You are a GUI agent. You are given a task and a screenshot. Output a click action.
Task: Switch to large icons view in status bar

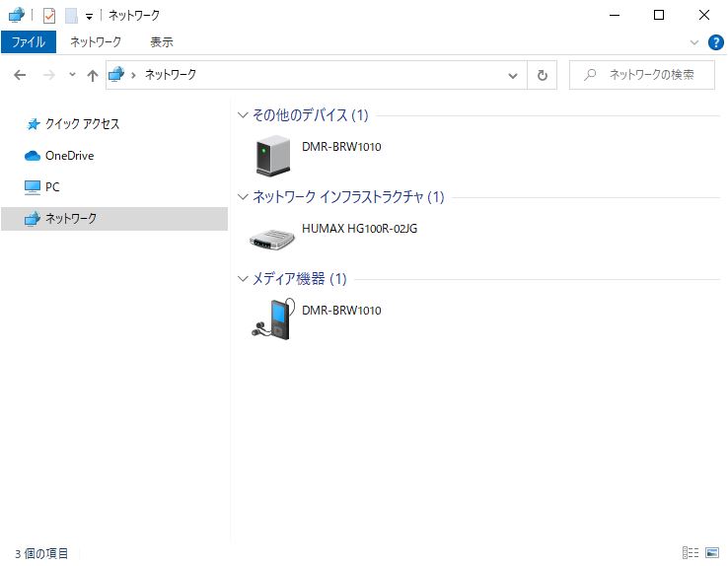(712, 552)
